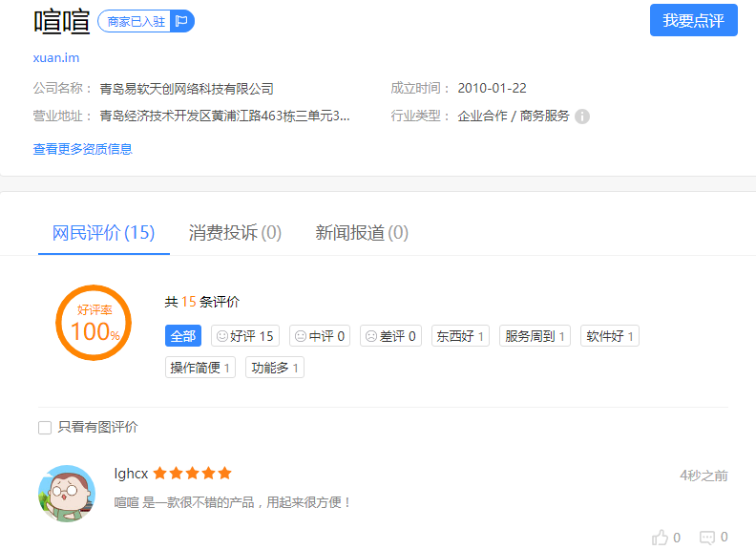Select the 操作简便 tag filter

pyautogui.click(x=200, y=368)
